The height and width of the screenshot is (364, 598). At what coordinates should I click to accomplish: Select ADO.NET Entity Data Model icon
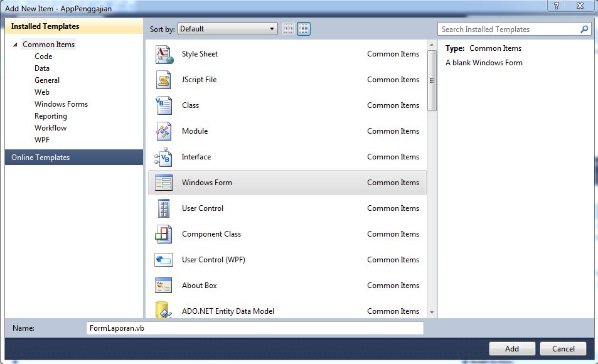163,310
